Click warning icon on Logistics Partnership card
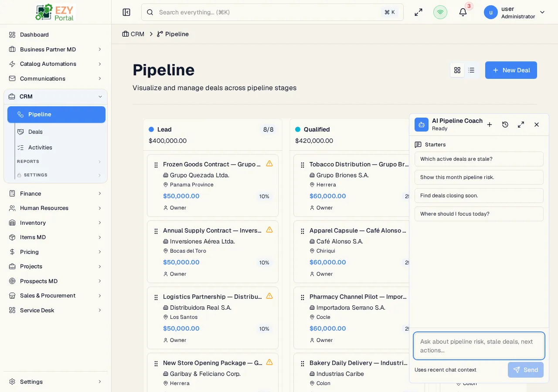This screenshot has width=558, height=392. point(269,296)
